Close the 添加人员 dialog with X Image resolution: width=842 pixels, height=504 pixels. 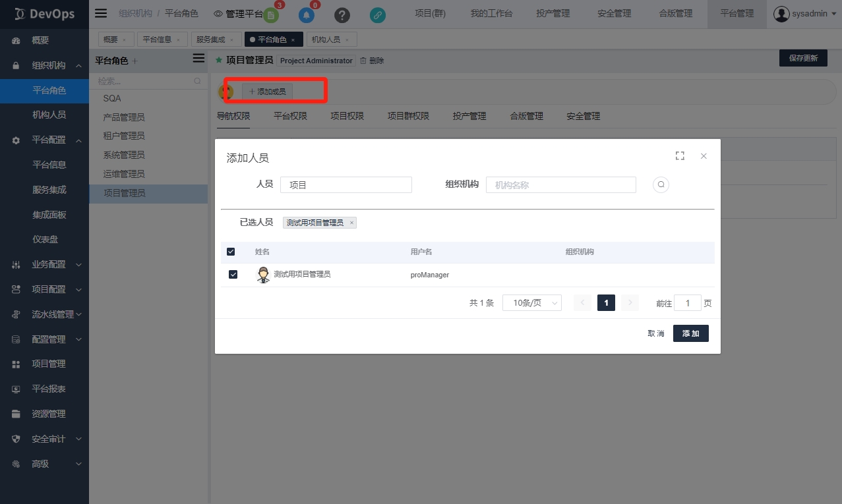(x=704, y=156)
